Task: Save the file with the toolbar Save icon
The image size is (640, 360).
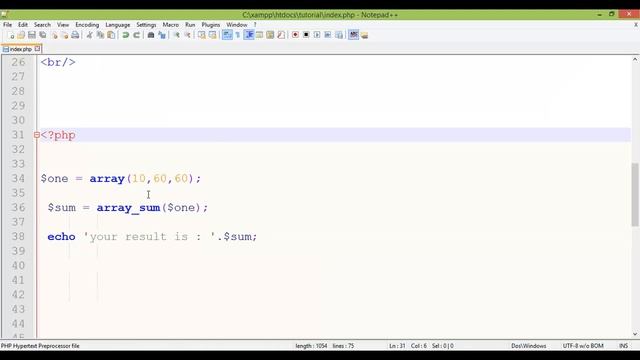Action: click(32, 35)
